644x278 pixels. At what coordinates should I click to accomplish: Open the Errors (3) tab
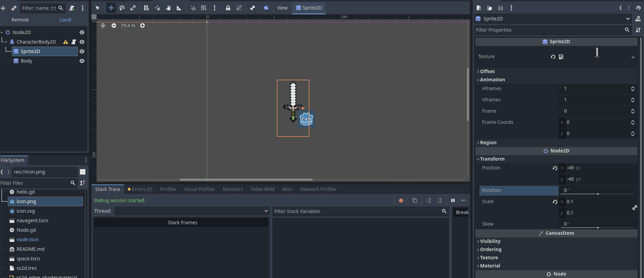pyautogui.click(x=140, y=189)
